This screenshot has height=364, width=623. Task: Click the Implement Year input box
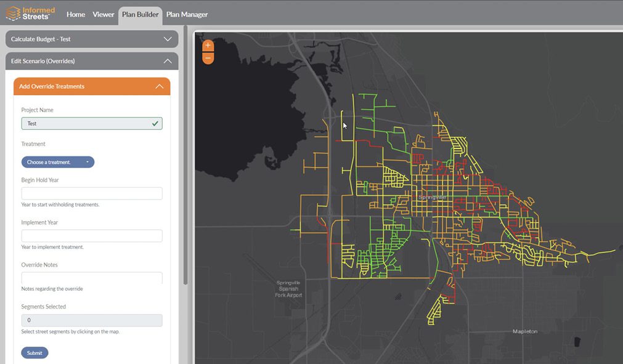click(x=92, y=236)
